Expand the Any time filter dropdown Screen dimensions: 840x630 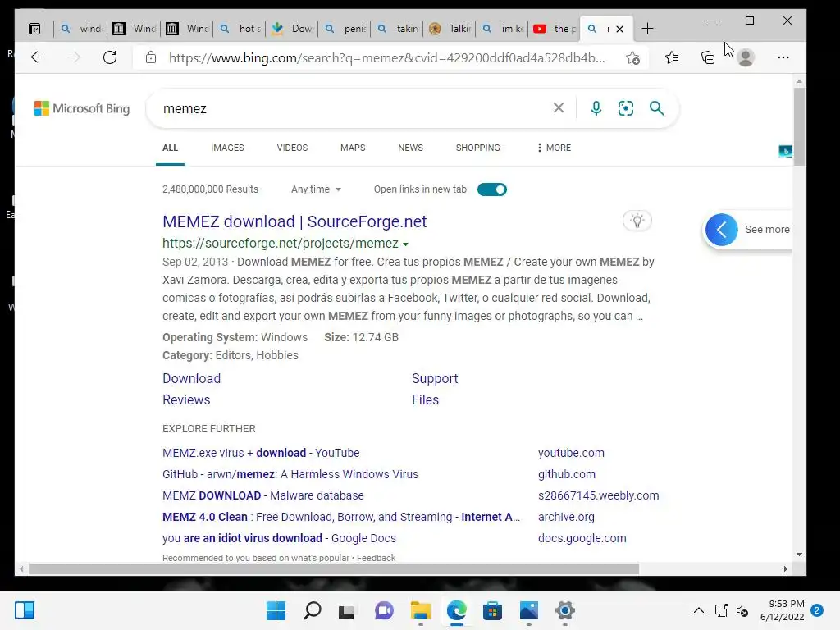click(x=316, y=189)
